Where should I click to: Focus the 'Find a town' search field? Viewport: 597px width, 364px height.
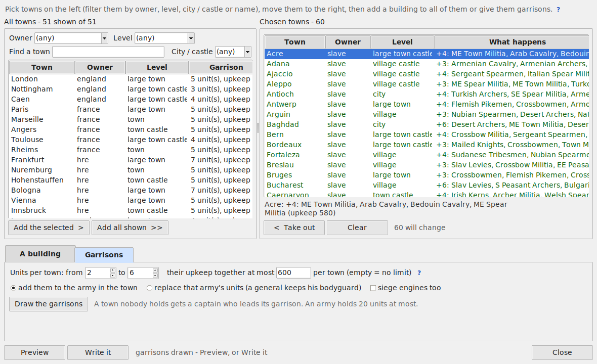tap(108, 52)
